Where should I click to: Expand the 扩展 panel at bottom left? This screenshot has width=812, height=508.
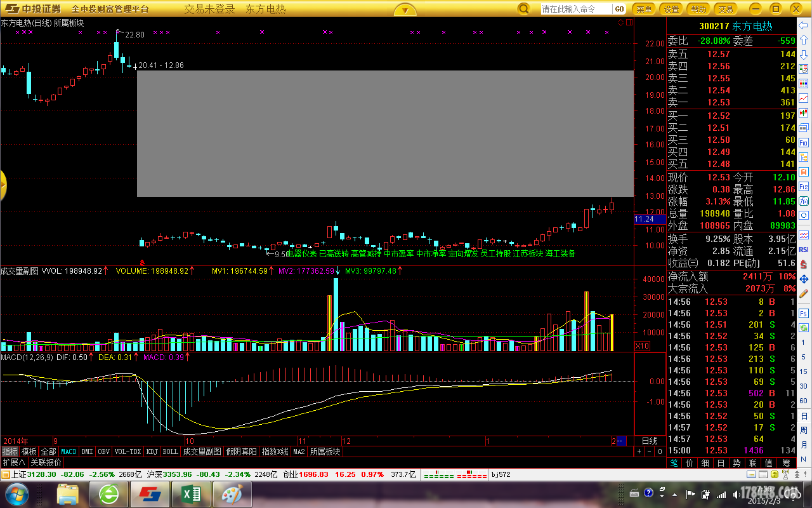[14, 462]
